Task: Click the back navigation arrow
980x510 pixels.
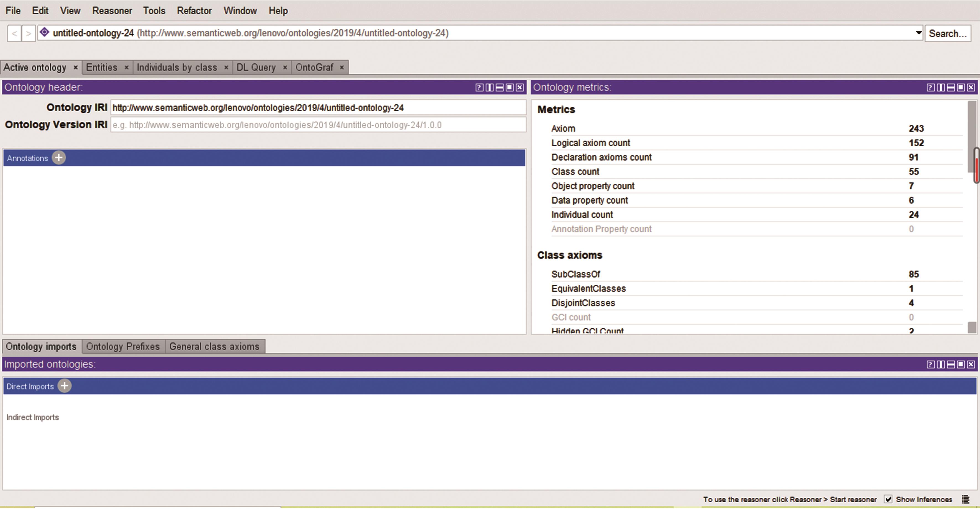Action: [x=14, y=33]
